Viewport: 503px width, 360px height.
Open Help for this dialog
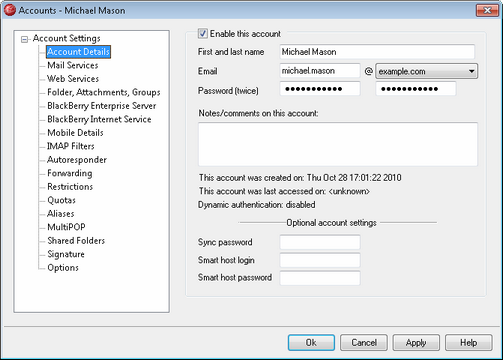(468, 343)
